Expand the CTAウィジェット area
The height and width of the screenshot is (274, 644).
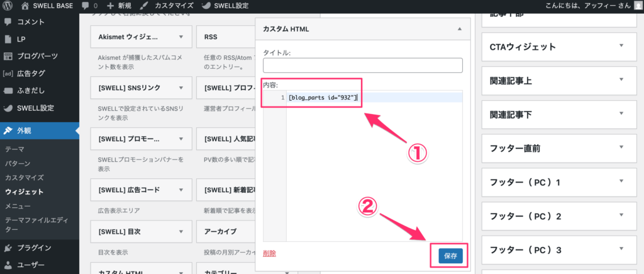(x=621, y=46)
